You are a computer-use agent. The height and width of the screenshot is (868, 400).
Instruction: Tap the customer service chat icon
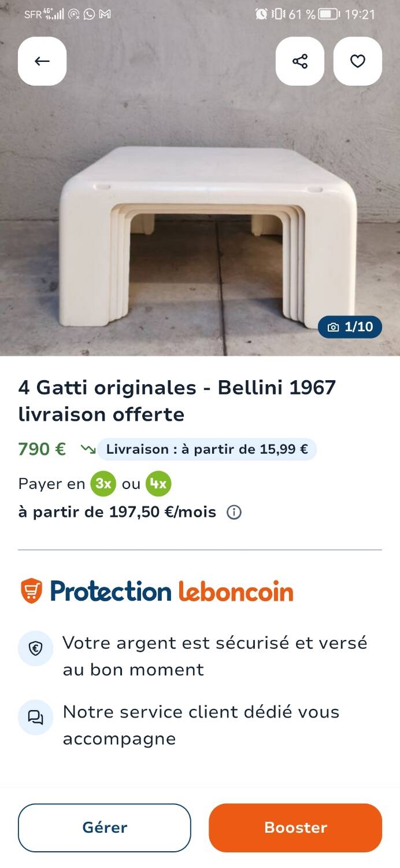coord(35,718)
